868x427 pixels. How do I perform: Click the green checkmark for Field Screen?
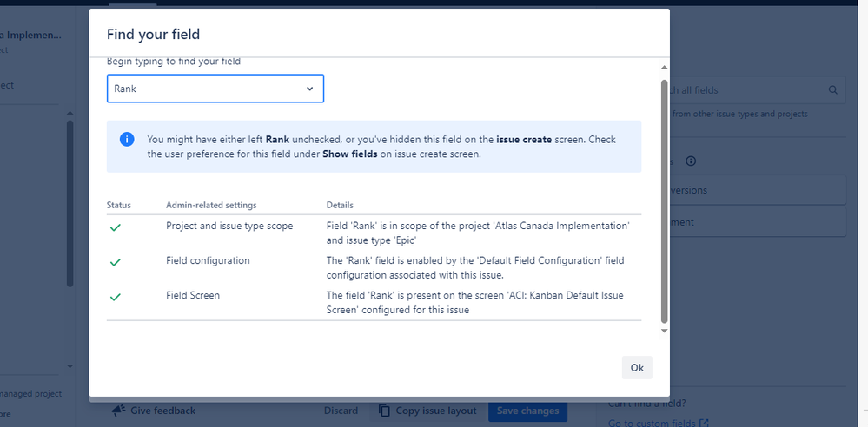point(116,297)
